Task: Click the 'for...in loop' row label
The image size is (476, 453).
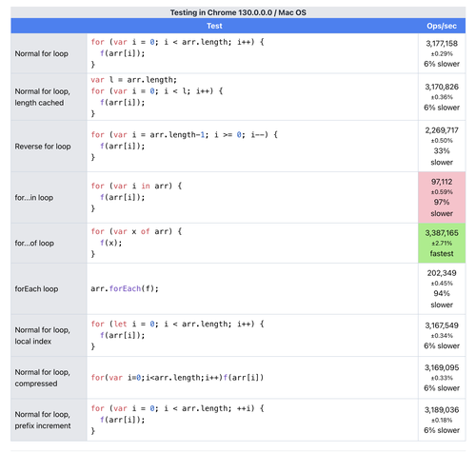Action: tap(34, 197)
